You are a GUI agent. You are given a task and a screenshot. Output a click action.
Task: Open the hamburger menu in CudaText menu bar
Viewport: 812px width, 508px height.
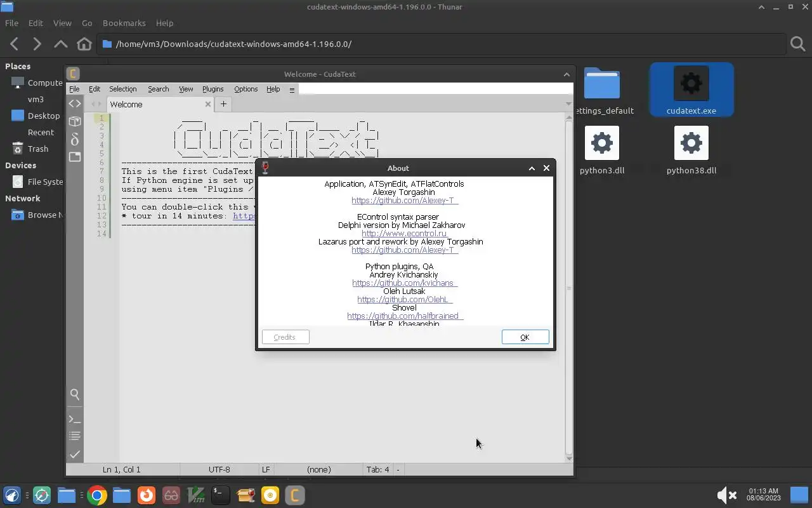pyautogui.click(x=292, y=90)
